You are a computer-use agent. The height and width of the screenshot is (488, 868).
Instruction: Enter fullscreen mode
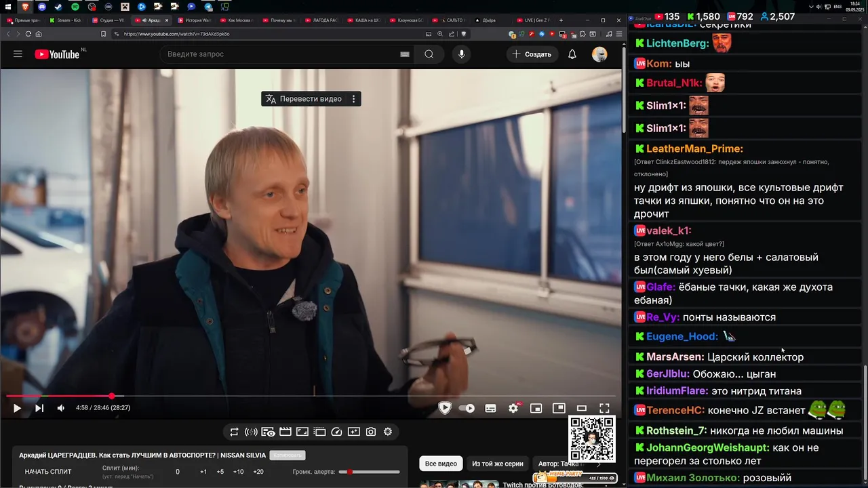[604, 408]
